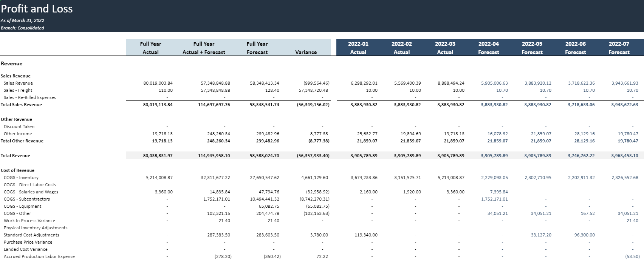Click the COGS - Inventory row label
The image size is (644, 261).
(21, 178)
